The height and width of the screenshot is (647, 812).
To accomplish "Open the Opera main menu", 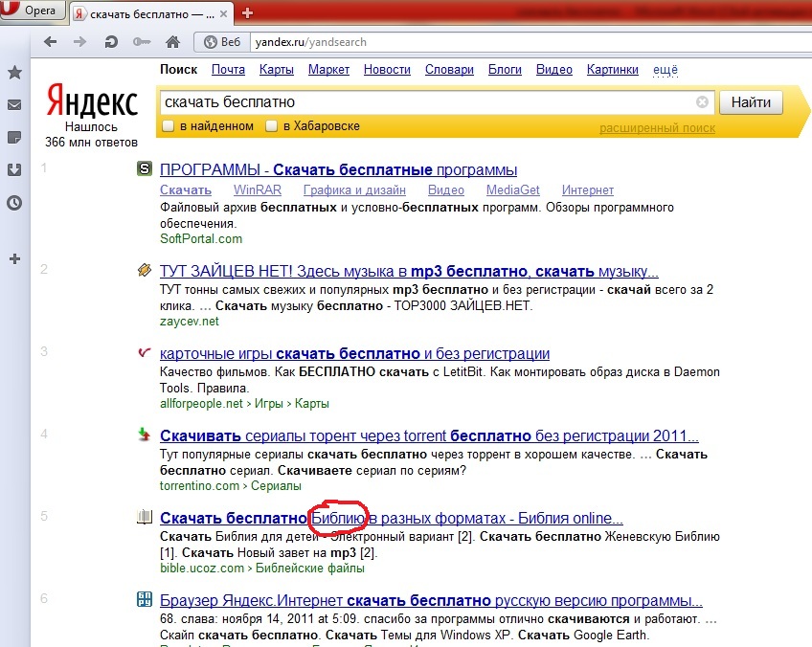I will point(33,12).
